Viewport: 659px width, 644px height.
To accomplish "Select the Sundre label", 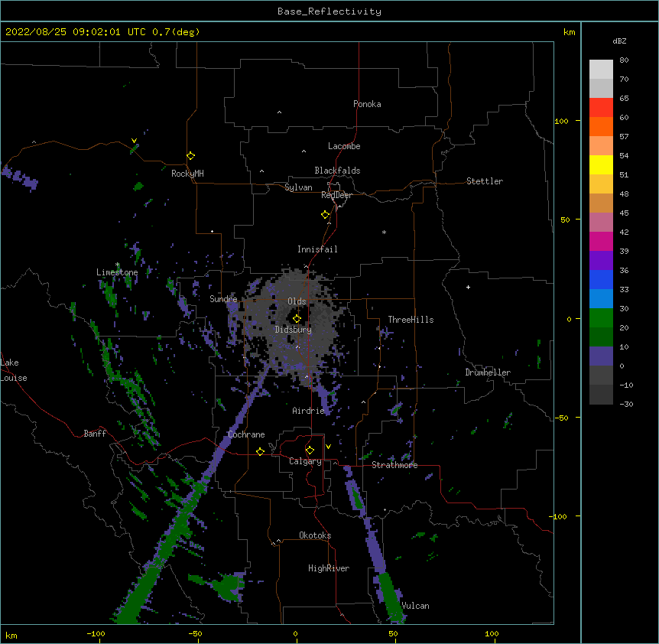I will (223, 299).
